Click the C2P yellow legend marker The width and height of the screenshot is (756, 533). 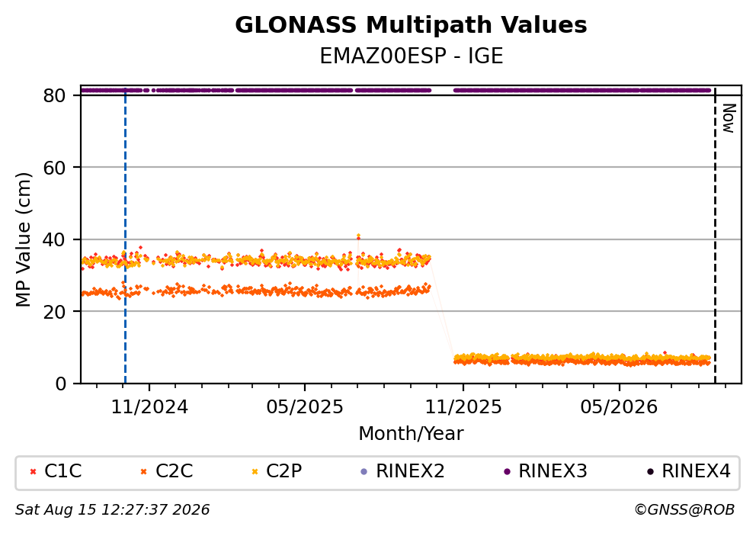click(255, 472)
